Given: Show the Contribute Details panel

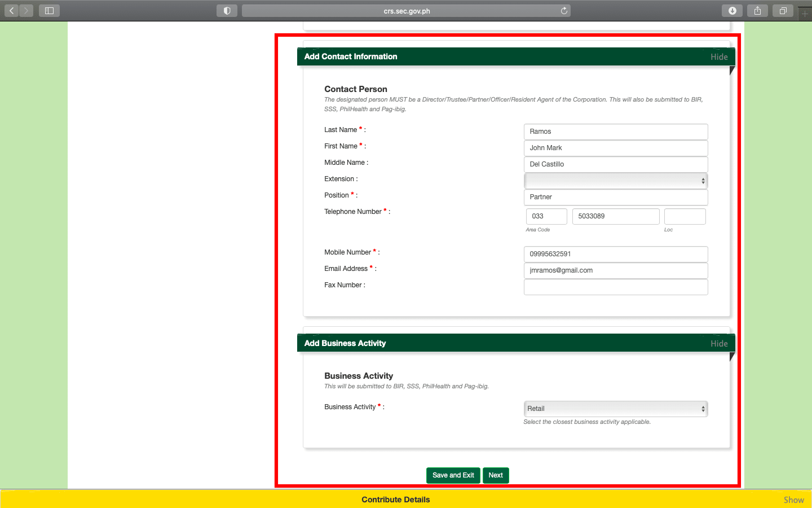Looking at the screenshot, I should click(x=793, y=500).
